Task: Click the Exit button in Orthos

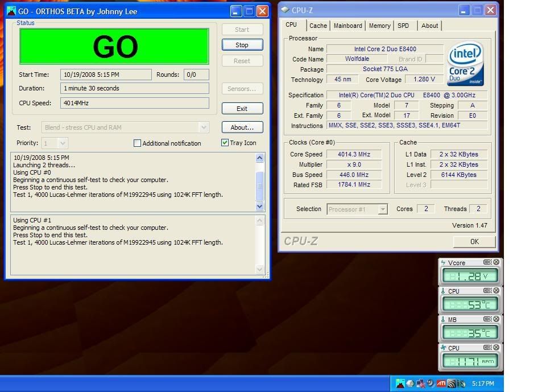Action: point(242,109)
